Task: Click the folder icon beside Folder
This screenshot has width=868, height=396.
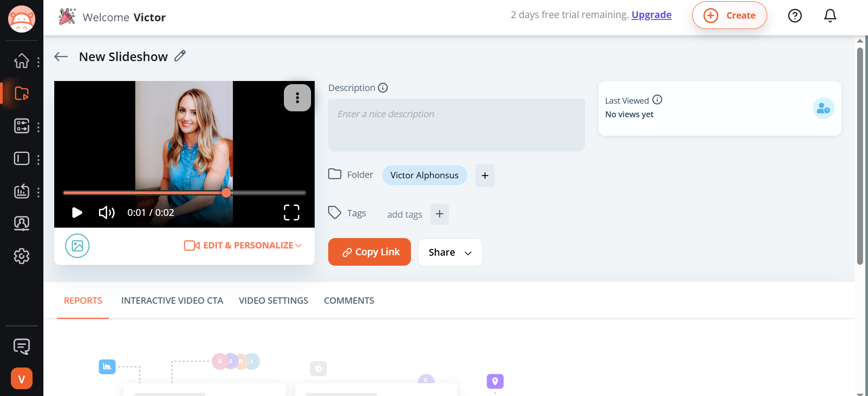Action: (335, 174)
